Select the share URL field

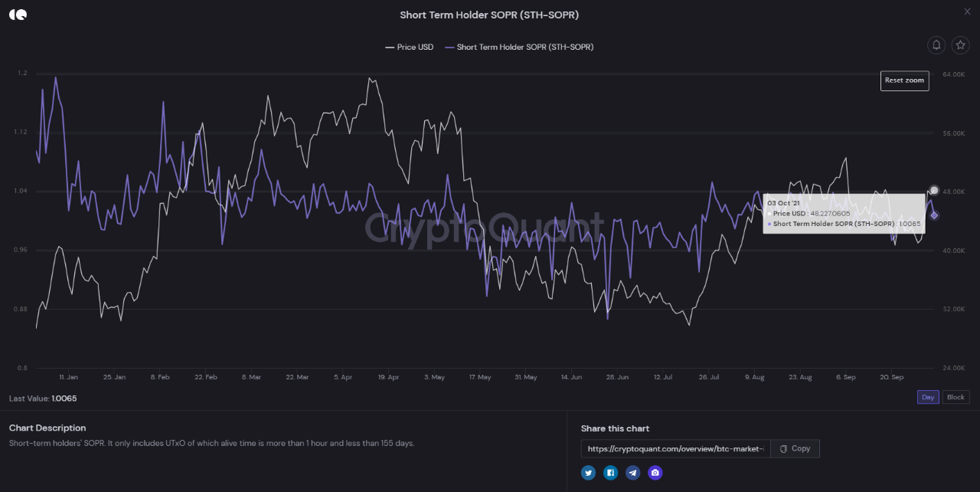675,448
